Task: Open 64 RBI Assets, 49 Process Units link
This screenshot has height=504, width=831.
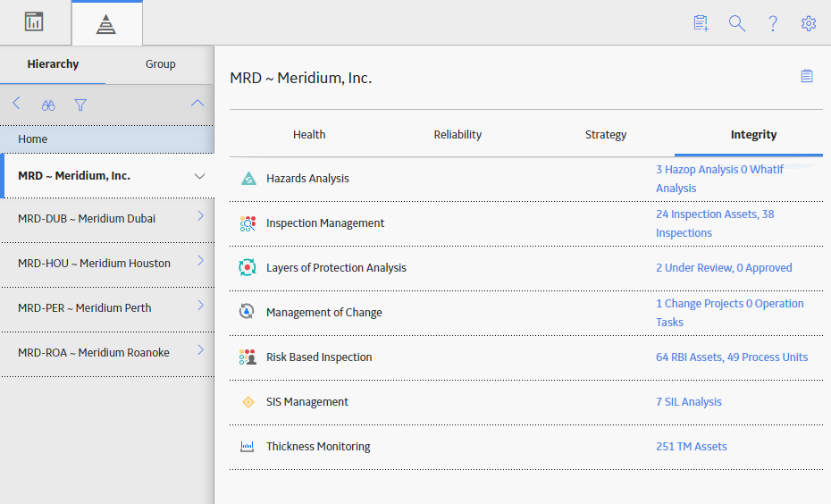Action: (x=732, y=357)
